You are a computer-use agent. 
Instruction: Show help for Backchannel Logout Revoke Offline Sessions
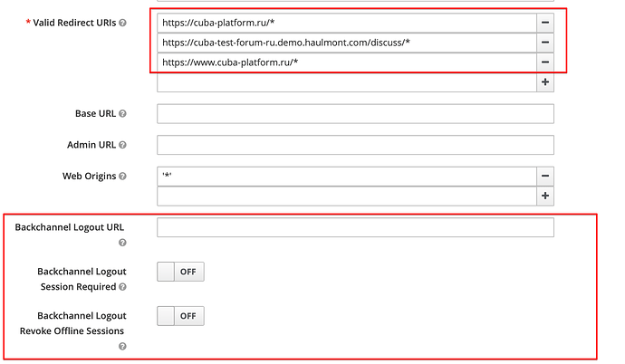123,347
